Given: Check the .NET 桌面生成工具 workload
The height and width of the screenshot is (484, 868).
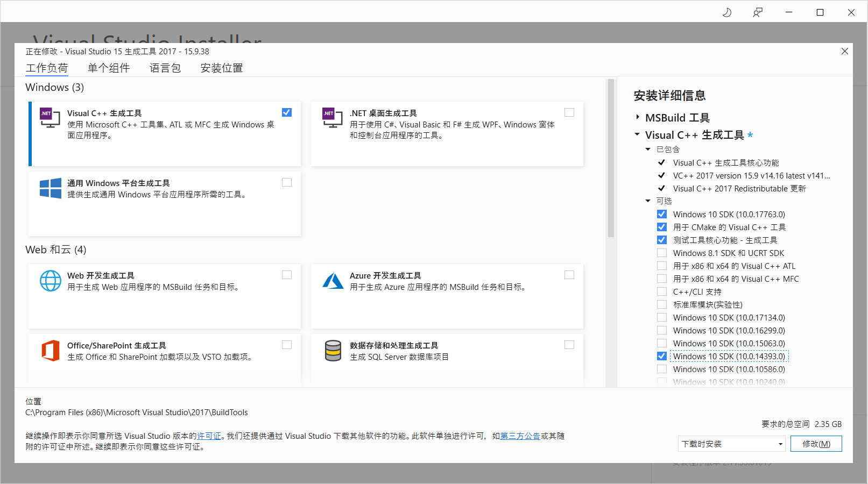Looking at the screenshot, I should pyautogui.click(x=569, y=112).
